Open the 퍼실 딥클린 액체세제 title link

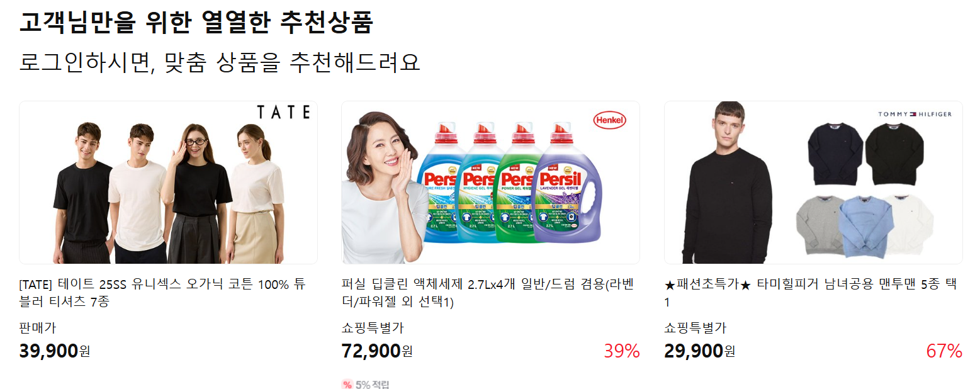pyautogui.click(x=488, y=293)
